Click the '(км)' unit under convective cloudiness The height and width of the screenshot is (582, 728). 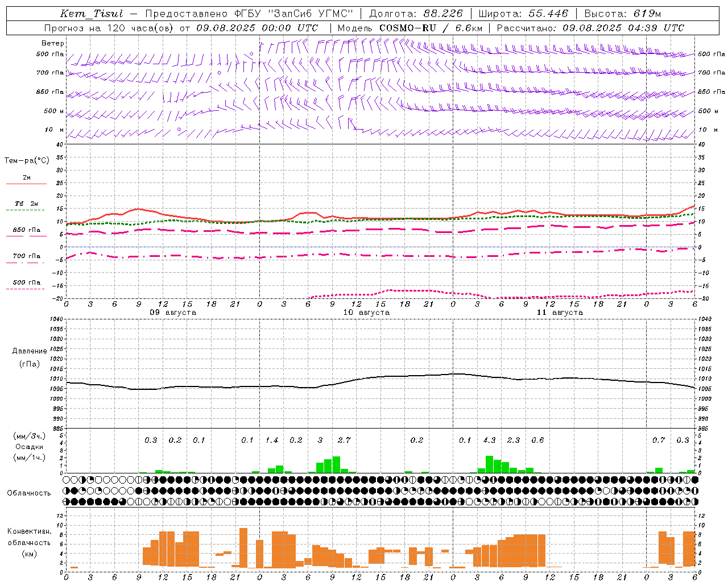click(x=30, y=554)
